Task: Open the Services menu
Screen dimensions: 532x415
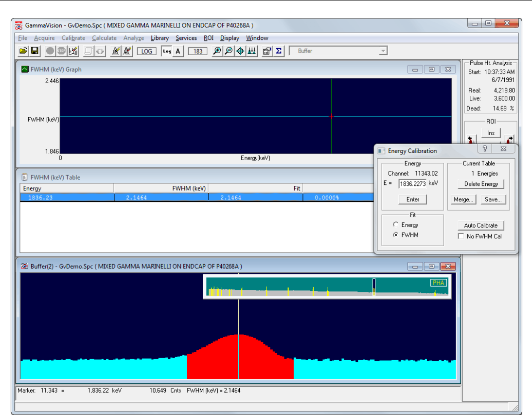Action: (186, 38)
